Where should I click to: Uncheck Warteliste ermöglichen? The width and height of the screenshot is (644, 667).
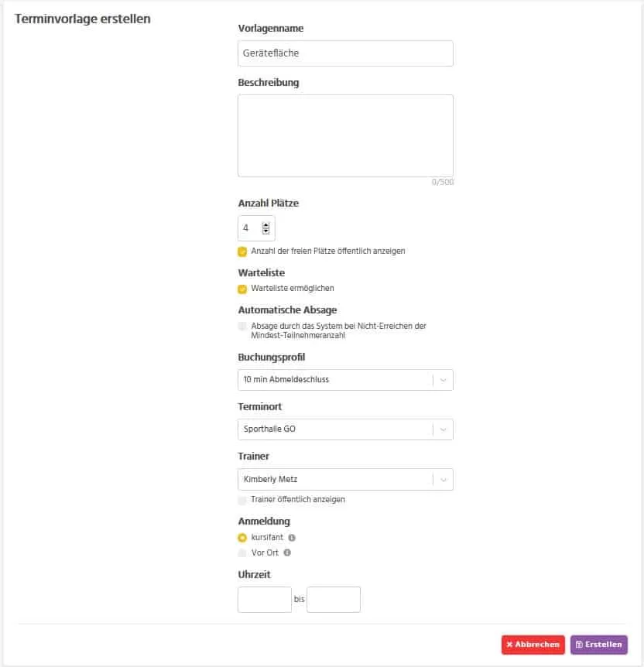pyautogui.click(x=242, y=289)
